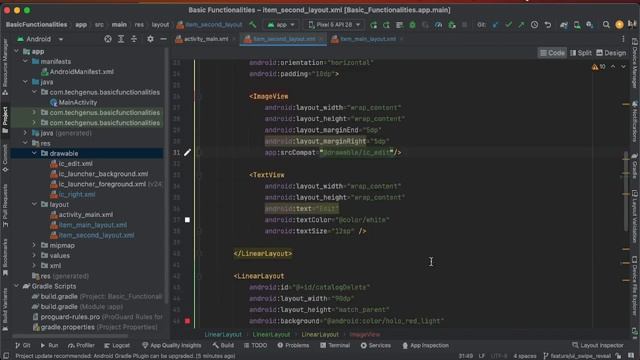Switch editor to Code view

coord(553,53)
